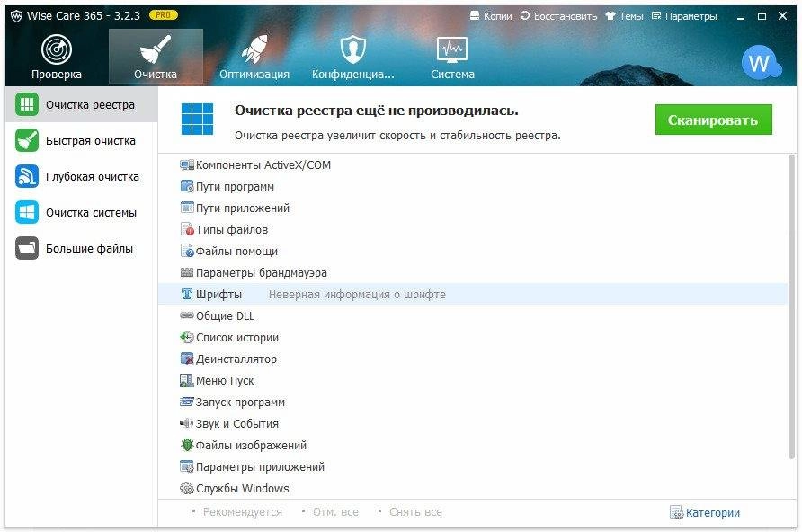Open the Проверка checkup radar icon
This screenshot has width=802, height=532.
(57, 49)
